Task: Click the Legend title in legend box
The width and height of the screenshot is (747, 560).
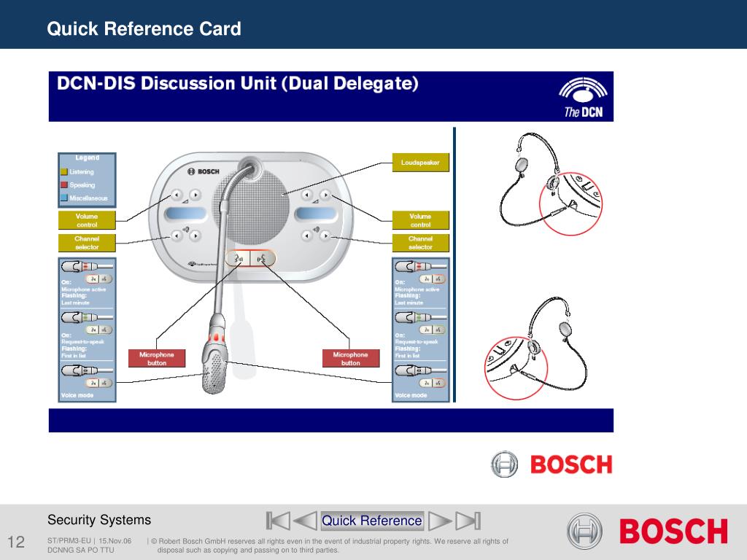Action: tap(88, 157)
